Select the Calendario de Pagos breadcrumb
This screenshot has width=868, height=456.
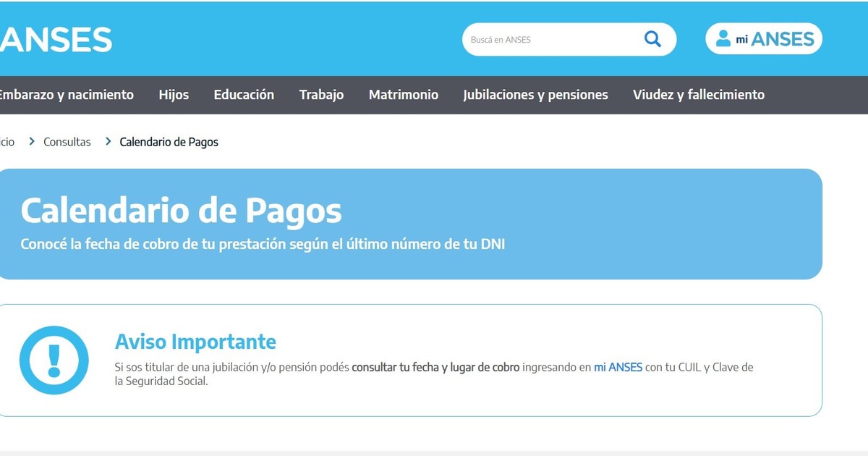169,142
